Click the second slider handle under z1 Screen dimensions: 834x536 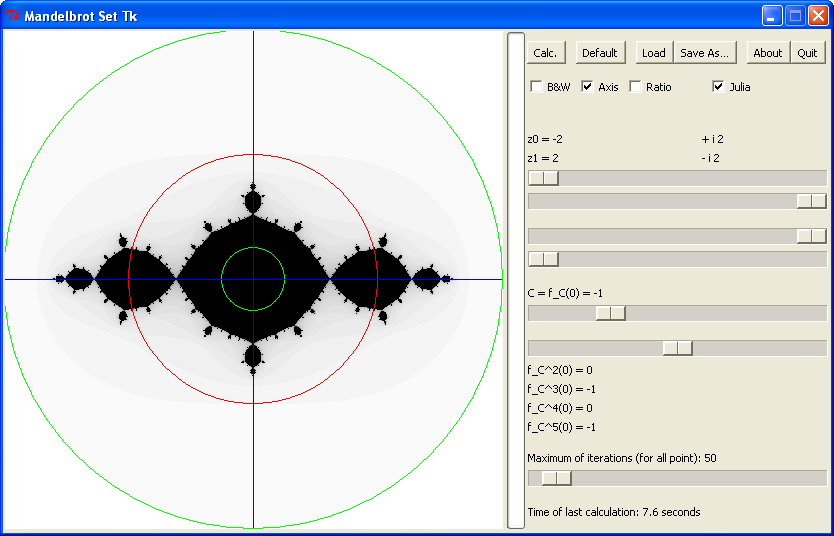coord(811,201)
